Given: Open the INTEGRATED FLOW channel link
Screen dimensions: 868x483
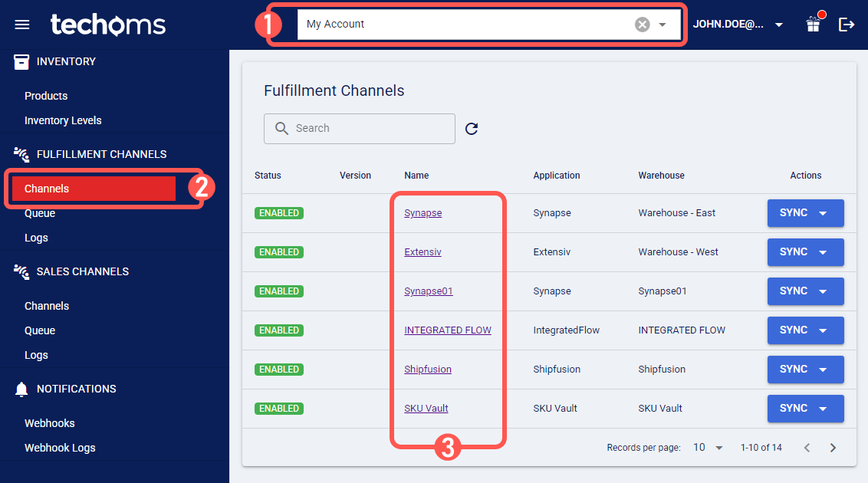Looking at the screenshot, I should 448,330.
